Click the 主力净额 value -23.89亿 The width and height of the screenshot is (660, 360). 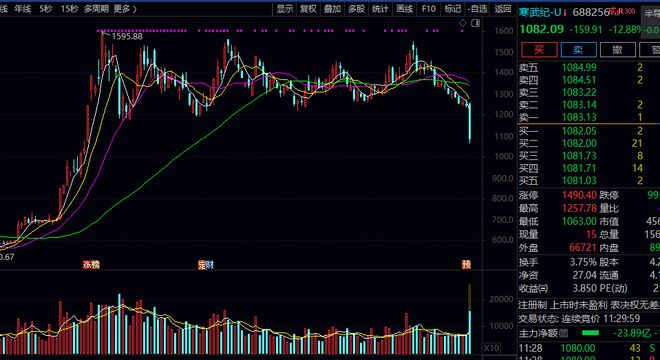[x=632, y=333]
